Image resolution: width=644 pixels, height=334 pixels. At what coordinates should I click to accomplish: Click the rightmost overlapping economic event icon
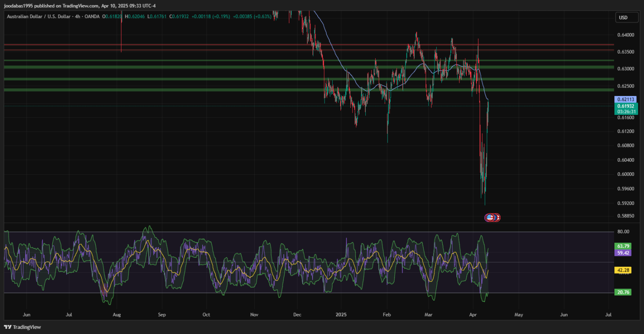point(498,217)
